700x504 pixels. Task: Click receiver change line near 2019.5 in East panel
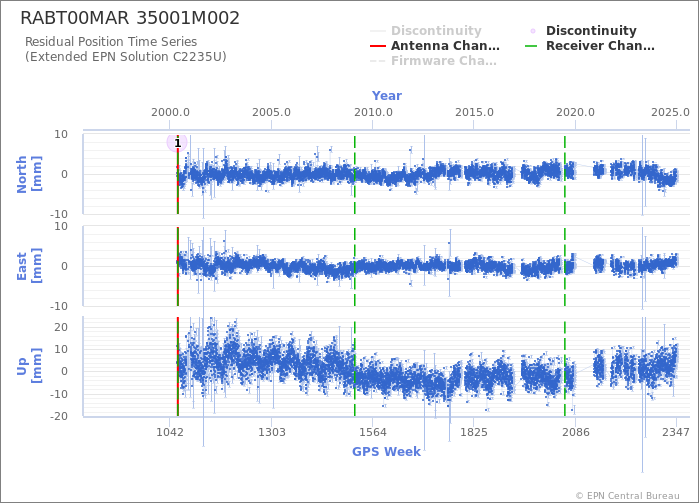point(565,267)
